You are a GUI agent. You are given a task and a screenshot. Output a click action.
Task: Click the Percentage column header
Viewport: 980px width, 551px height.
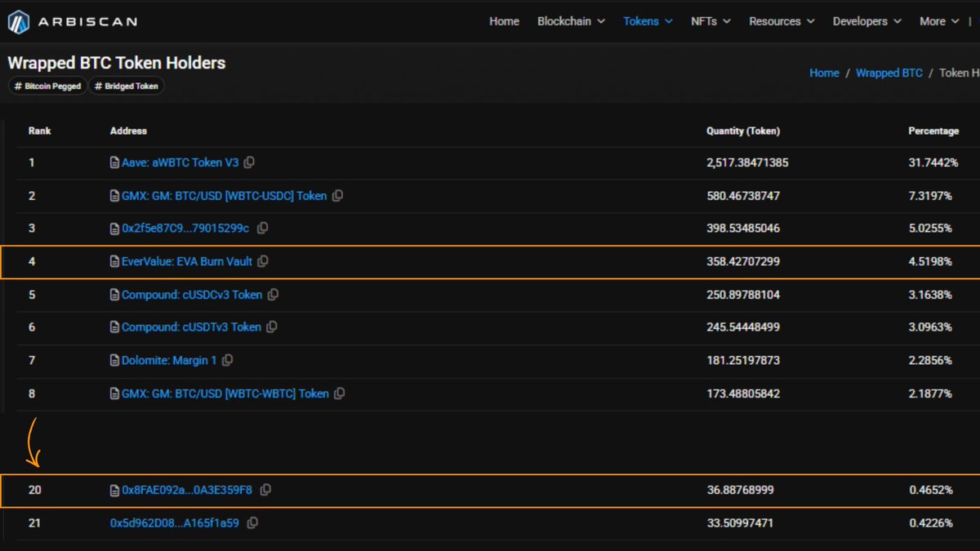click(x=933, y=131)
